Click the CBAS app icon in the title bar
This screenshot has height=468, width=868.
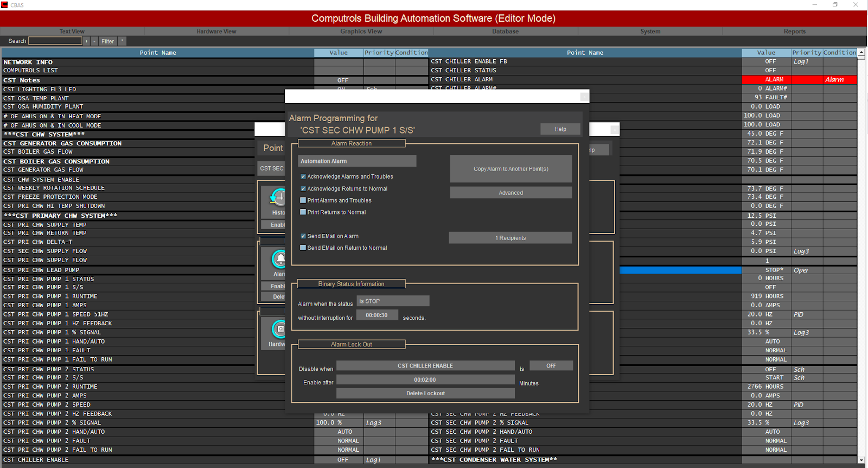4,5
